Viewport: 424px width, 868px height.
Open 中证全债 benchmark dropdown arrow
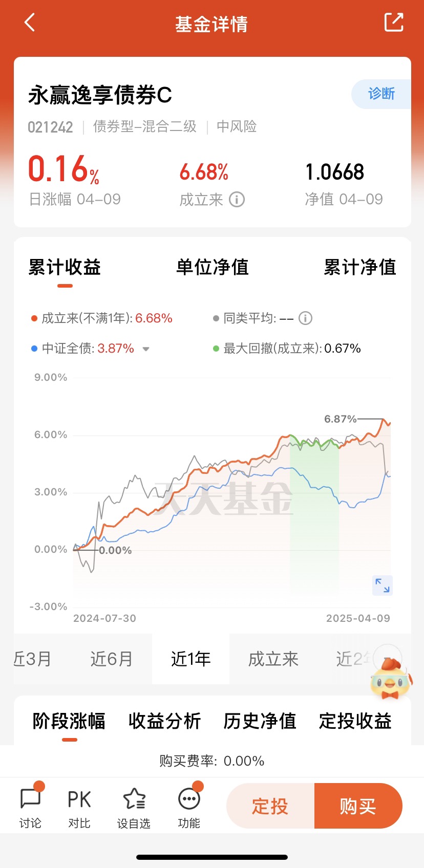146,349
